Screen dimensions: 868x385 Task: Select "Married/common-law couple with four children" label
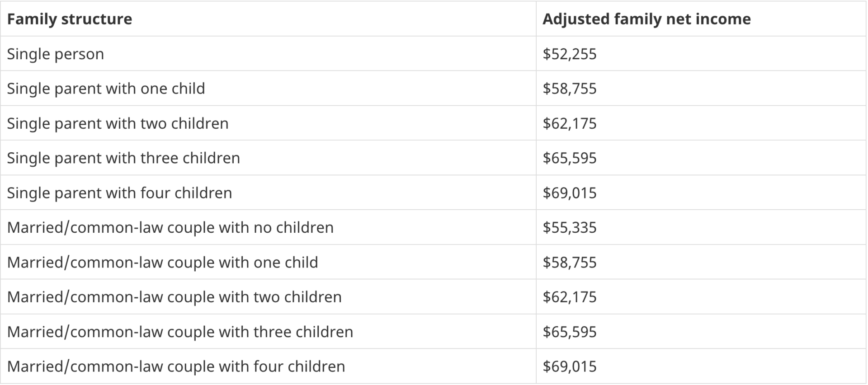176,366
